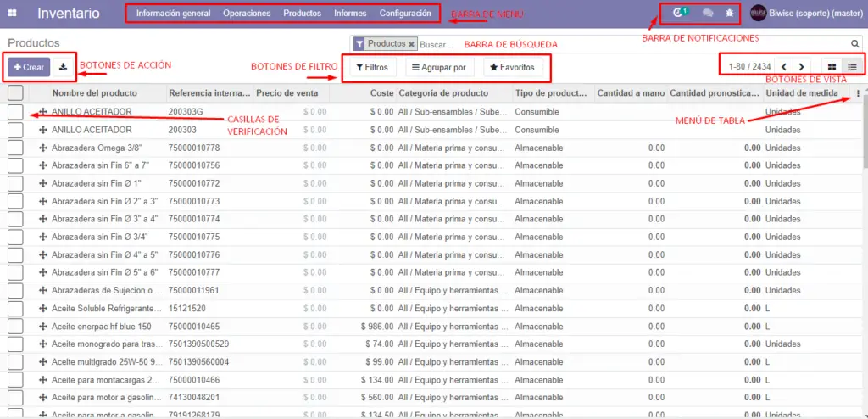
Task: Click drag handle of Aceite monogrado row
Action: (42, 344)
